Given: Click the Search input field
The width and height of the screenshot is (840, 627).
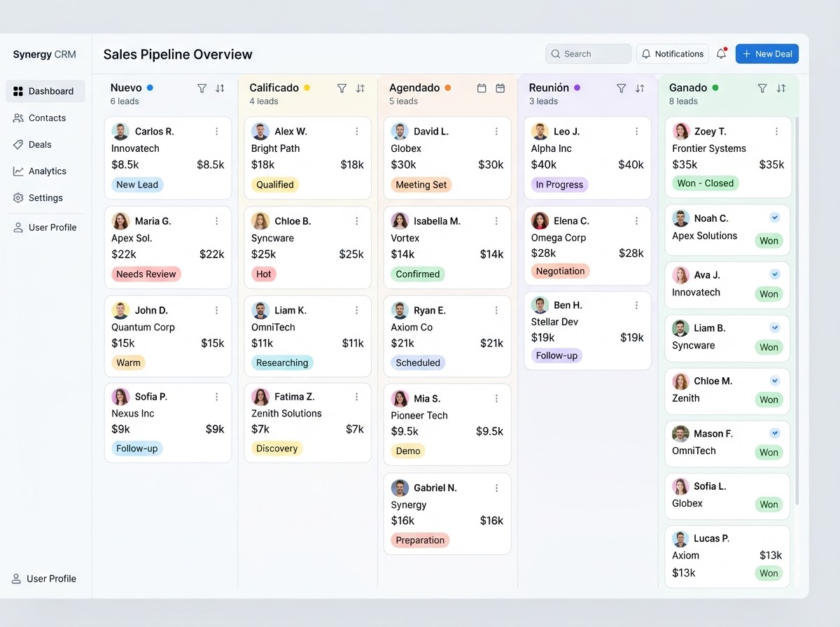Looking at the screenshot, I should coord(588,54).
